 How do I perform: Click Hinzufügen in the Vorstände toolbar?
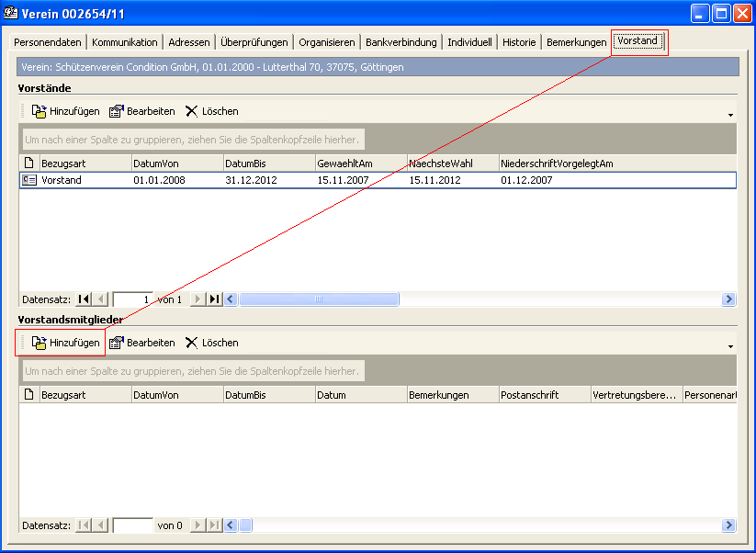pos(65,111)
